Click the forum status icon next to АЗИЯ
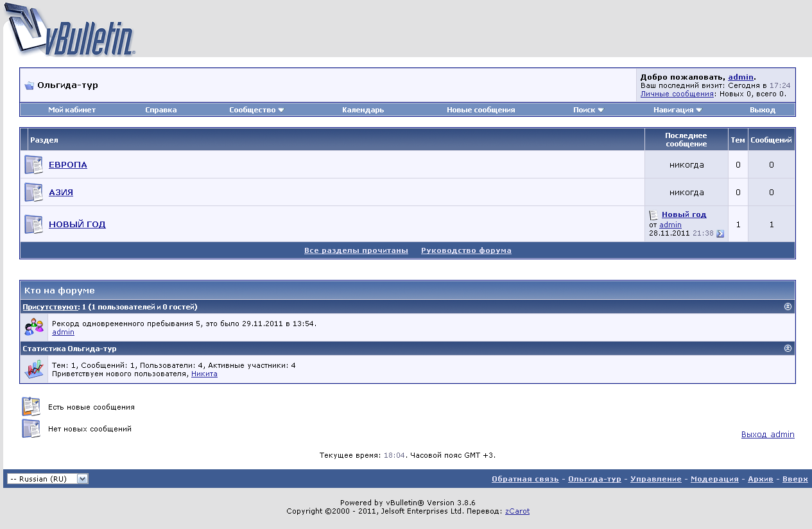 pos(33,192)
